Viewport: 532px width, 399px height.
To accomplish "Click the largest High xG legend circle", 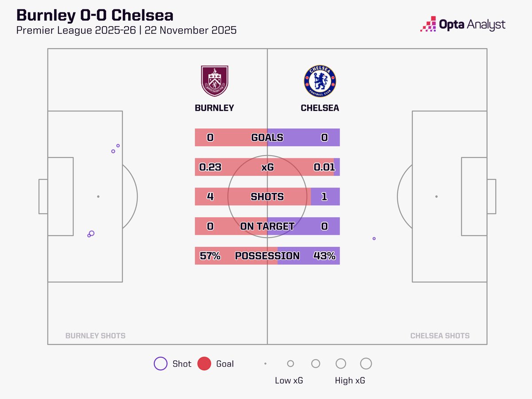I will point(366,364).
